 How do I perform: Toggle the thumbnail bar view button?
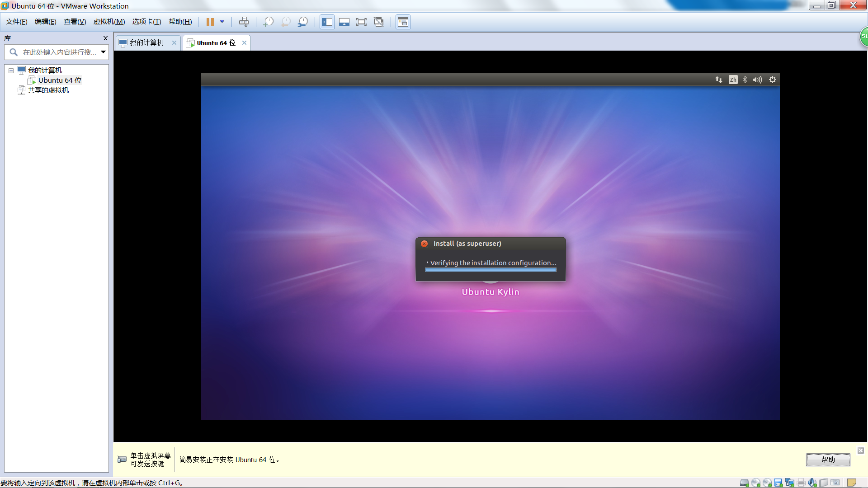[344, 22]
